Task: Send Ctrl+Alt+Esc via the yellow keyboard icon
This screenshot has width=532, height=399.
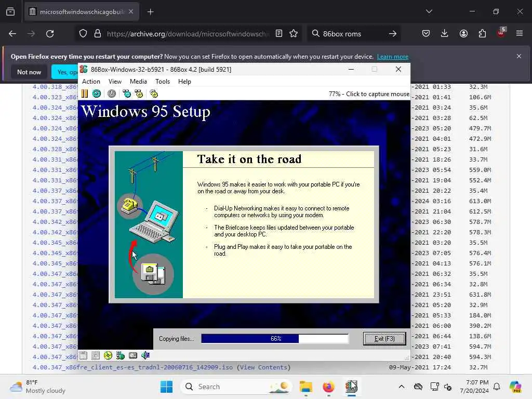Action: pyautogui.click(x=139, y=94)
